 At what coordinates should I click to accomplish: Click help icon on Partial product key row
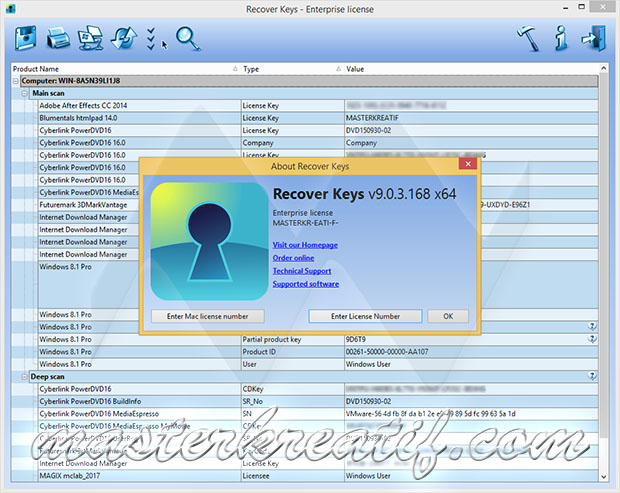click(592, 339)
